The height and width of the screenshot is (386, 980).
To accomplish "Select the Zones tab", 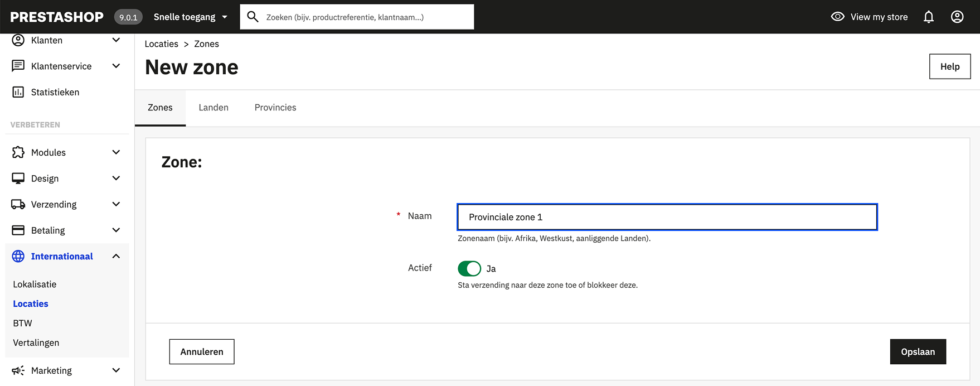I will coord(160,108).
